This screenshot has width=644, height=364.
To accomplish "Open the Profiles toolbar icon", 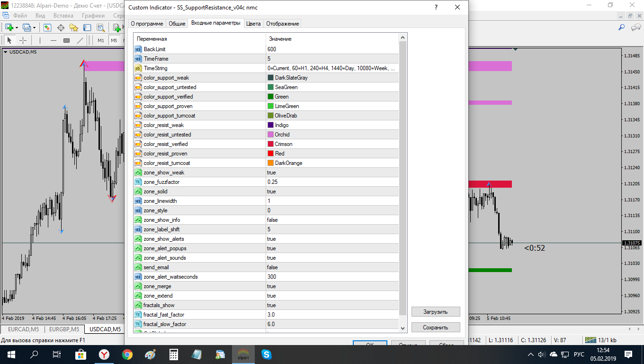I will click(x=27, y=27).
